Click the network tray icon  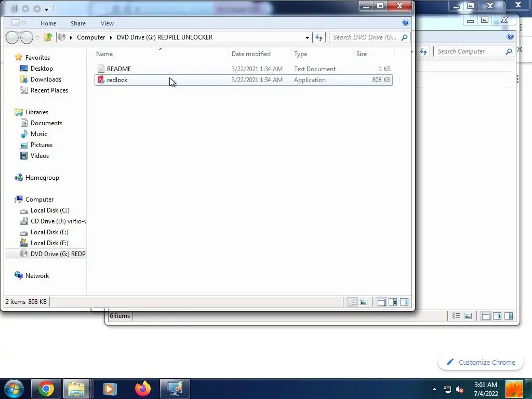point(447,390)
